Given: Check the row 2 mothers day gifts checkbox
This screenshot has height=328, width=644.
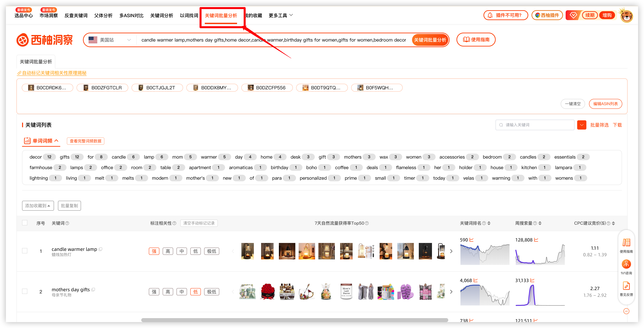Looking at the screenshot, I should point(25,291).
